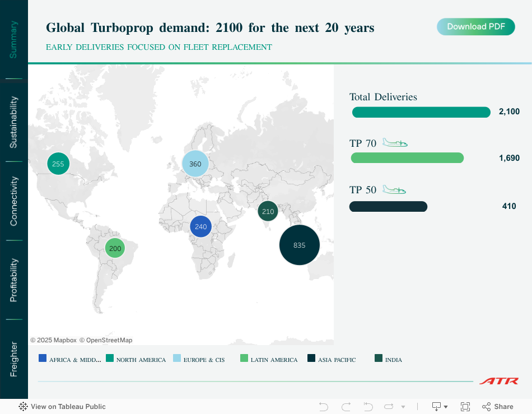This screenshot has width=532, height=414.
Task: Click the Redo arrow icon
Action: pos(346,407)
